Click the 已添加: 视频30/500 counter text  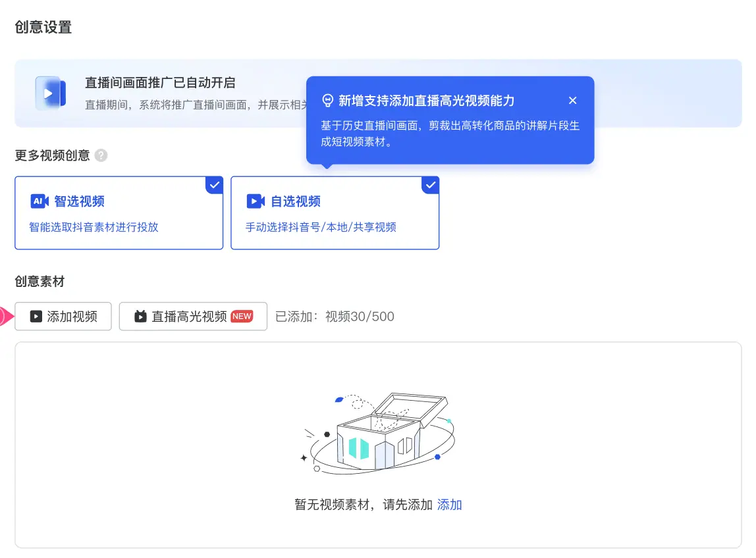pyautogui.click(x=335, y=317)
